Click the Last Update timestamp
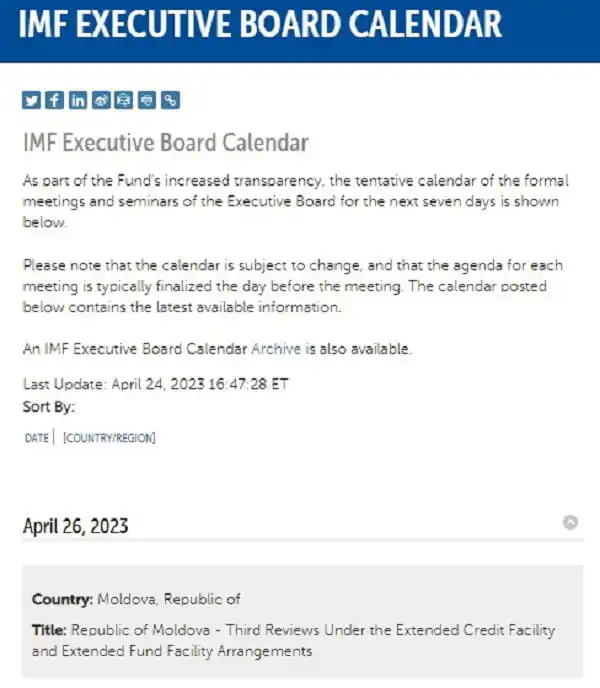The width and height of the screenshot is (600, 688). click(x=156, y=385)
